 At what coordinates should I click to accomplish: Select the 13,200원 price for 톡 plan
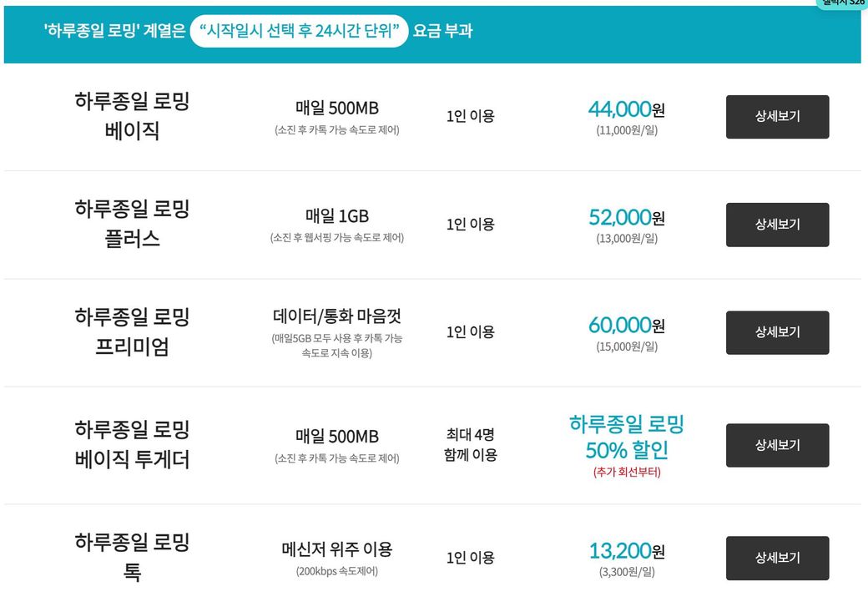click(626, 551)
